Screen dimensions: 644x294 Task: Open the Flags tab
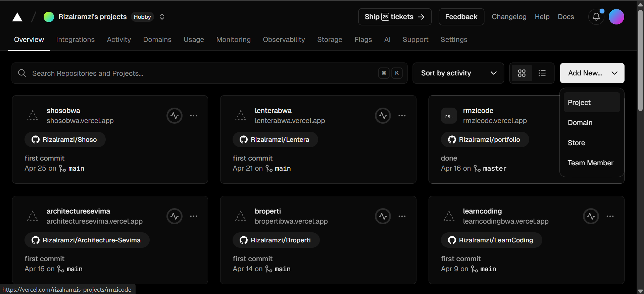click(x=363, y=40)
